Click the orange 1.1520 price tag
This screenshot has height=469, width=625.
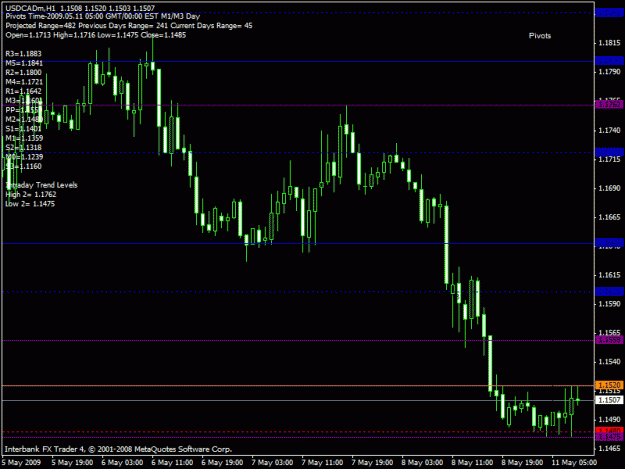(609, 385)
